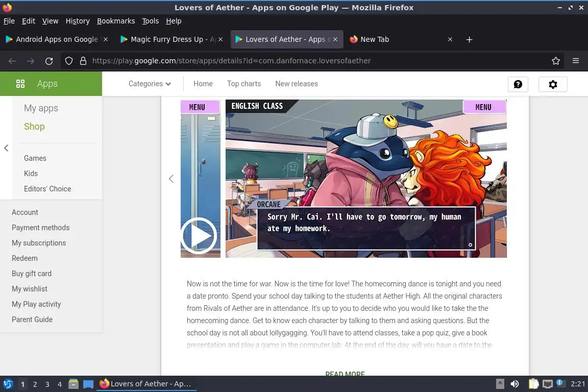Expand the Categories dropdown

tap(150, 84)
